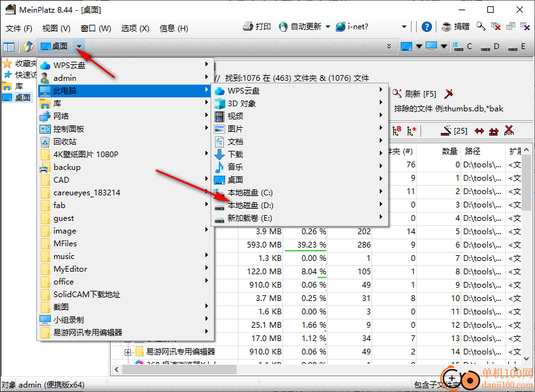535x392 pixels.
Task: Click the vertical scrollbar down arrow
Action: [527, 359]
